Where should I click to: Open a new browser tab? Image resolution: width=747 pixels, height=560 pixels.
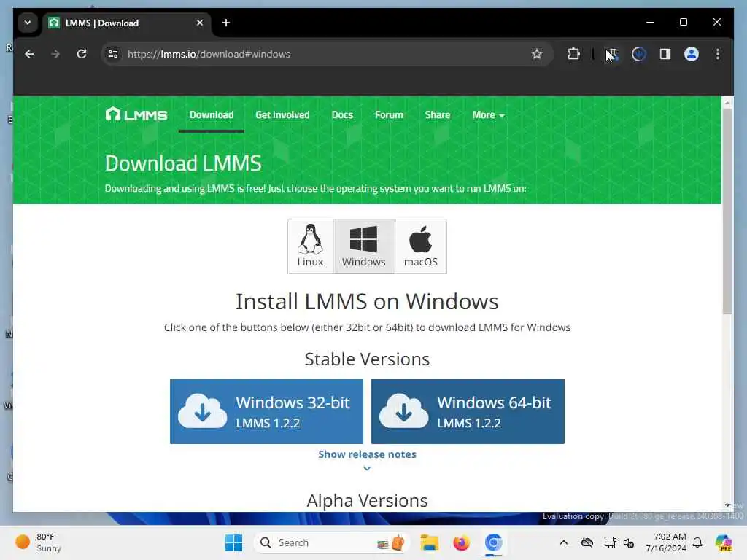click(226, 23)
